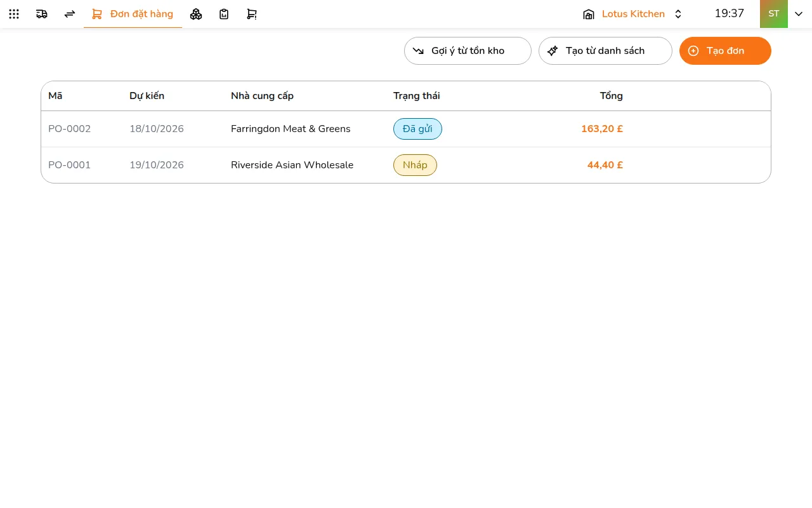Click the Mã column header
This screenshot has width=812, height=508.
coord(55,96)
